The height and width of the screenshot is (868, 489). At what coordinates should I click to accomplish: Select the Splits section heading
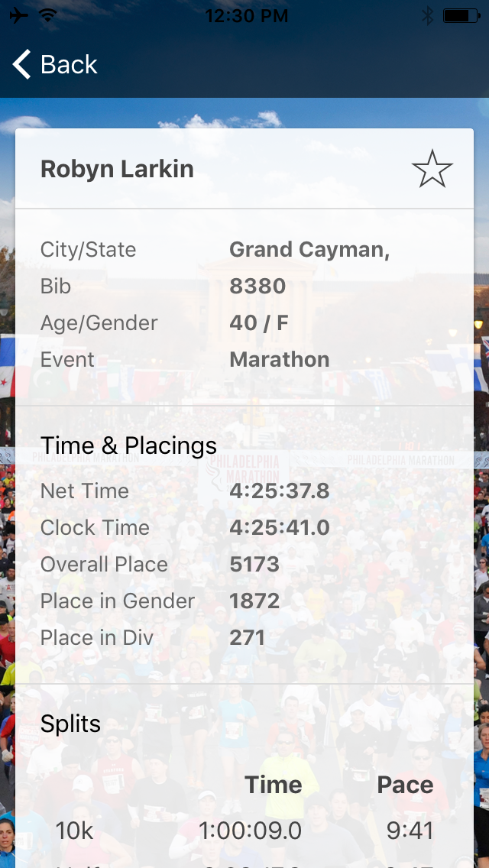point(70,724)
